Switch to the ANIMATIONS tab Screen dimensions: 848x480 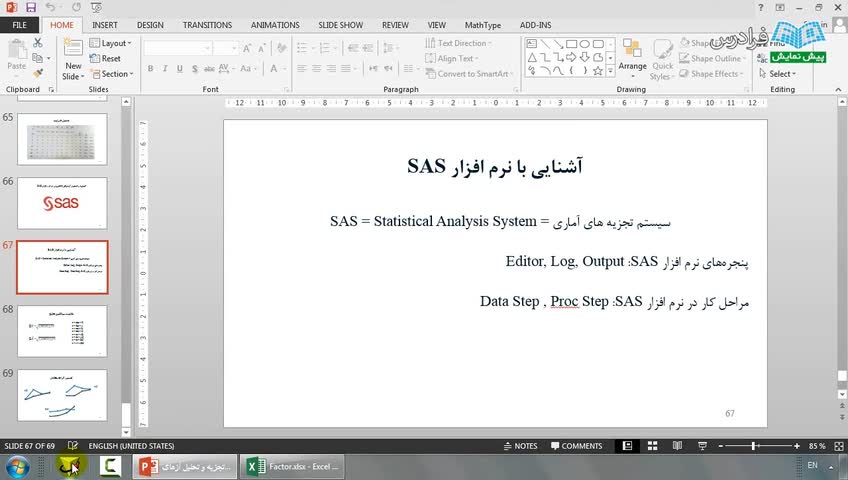pos(275,25)
